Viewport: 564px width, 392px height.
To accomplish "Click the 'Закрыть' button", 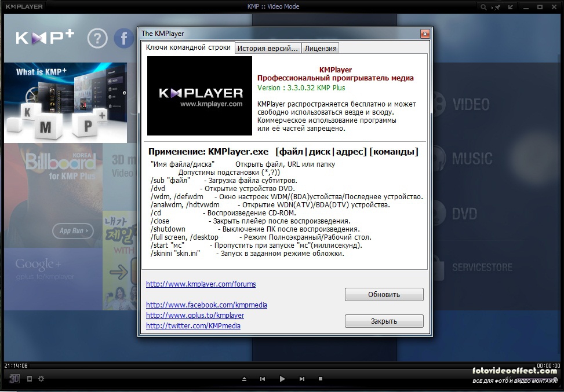I will coord(384,321).
